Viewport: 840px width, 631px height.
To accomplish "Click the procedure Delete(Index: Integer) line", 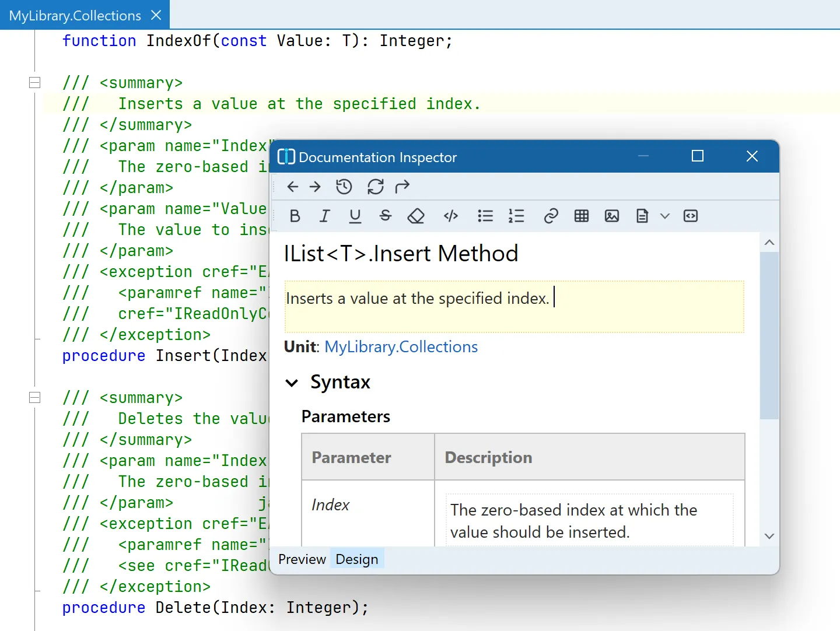I will 215,608.
